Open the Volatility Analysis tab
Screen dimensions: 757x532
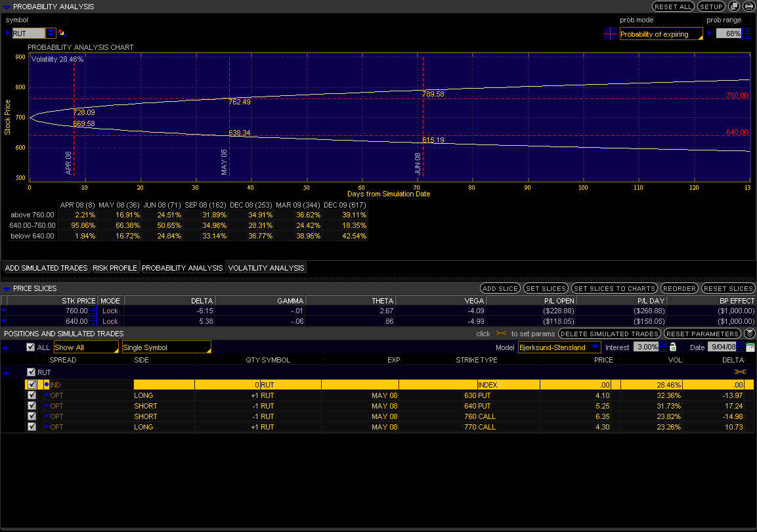[x=266, y=268]
